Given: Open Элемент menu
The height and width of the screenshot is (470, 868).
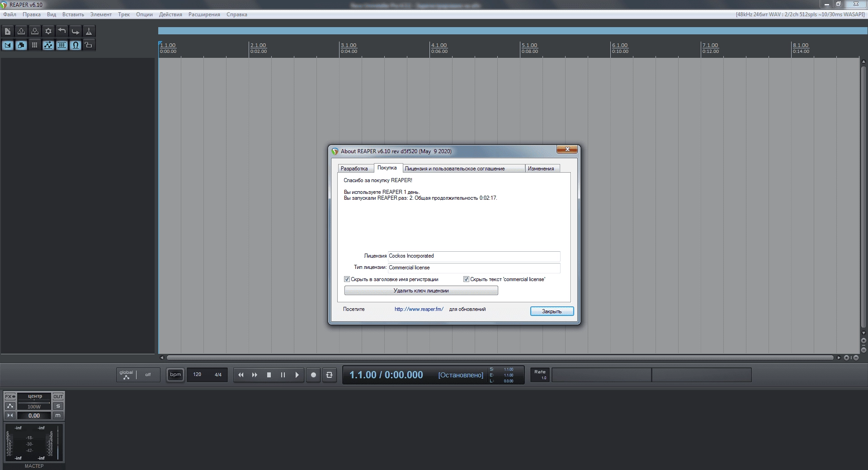Looking at the screenshot, I should (x=101, y=14).
